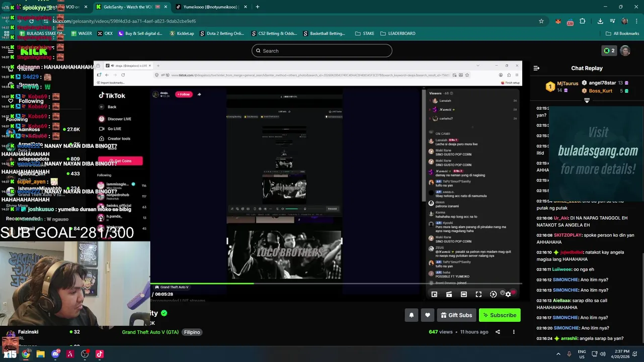
Task: Click the red Follow button on TikTok stream
Action: [184, 94]
